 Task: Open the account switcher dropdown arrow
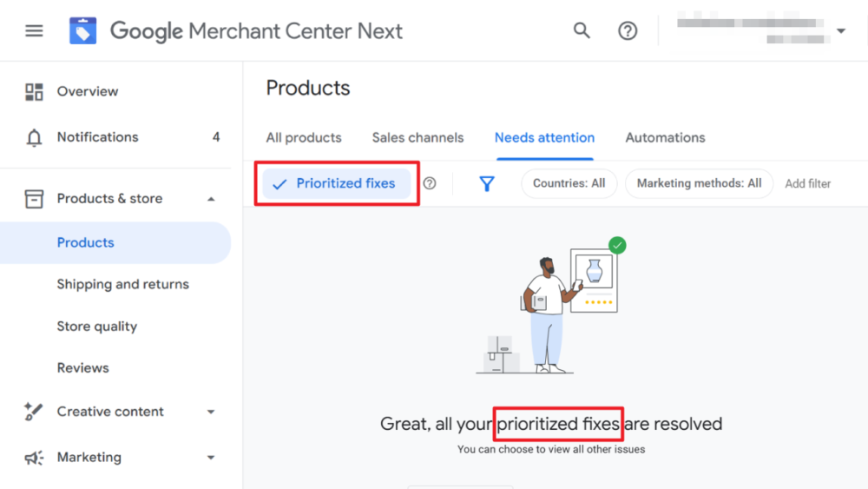pyautogui.click(x=840, y=31)
